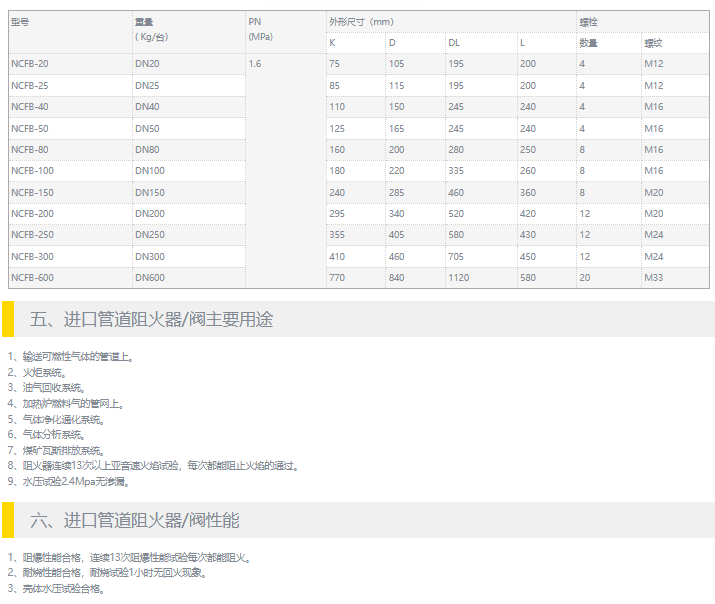Image resolution: width=715 pixels, height=604 pixels.
Task: Click the 螺栓 column header
Action: coord(588,21)
